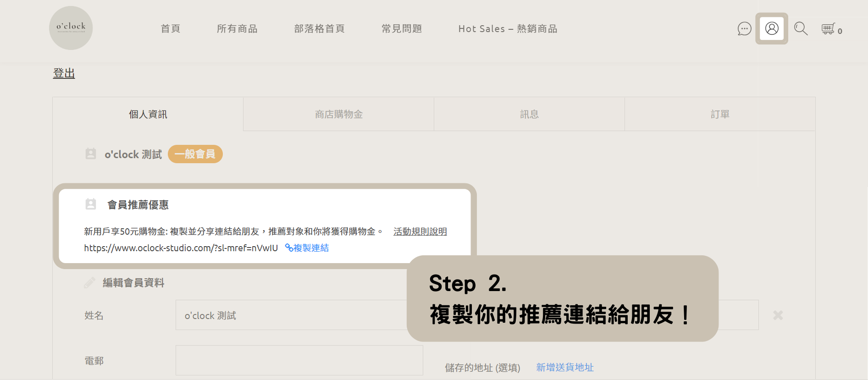Image resolution: width=868 pixels, height=380 pixels.
Task: Click the cart item count 0
Action: [x=840, y=31]
